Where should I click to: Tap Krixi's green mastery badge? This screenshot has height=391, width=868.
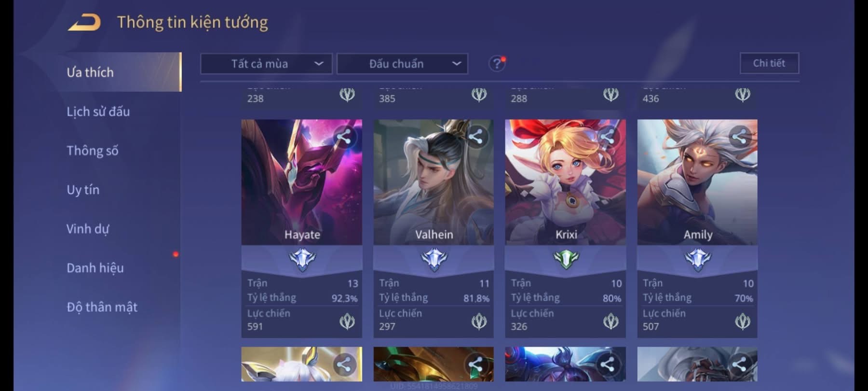tap(566, 260)
